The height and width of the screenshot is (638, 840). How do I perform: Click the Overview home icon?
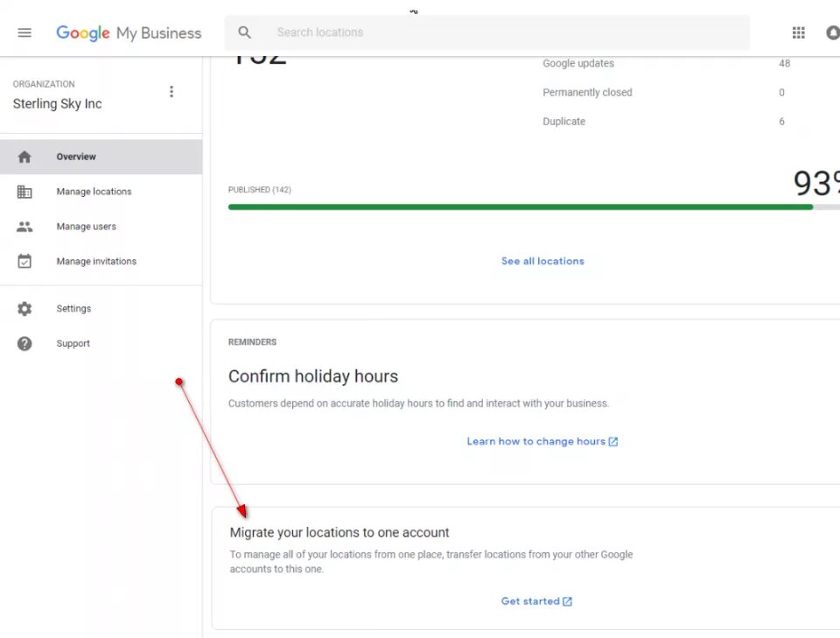click(24, 157)
